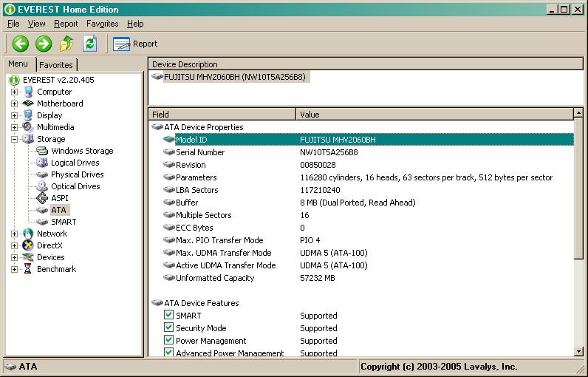Open the Help menu
This screenshot has width=588, height=377.
tap(135, 24)
